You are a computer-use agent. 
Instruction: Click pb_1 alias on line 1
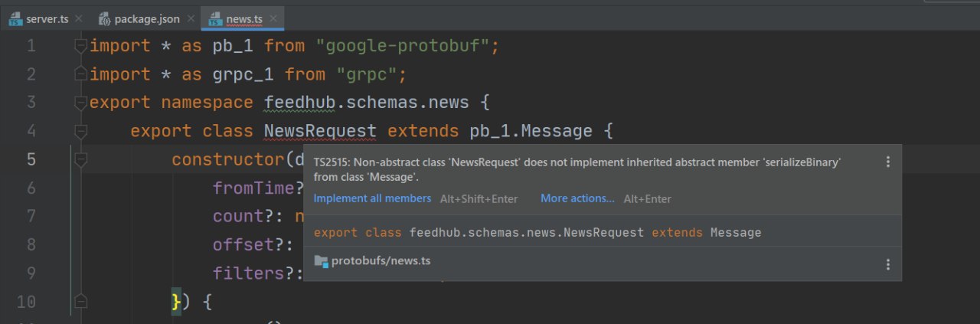(233, 46)
